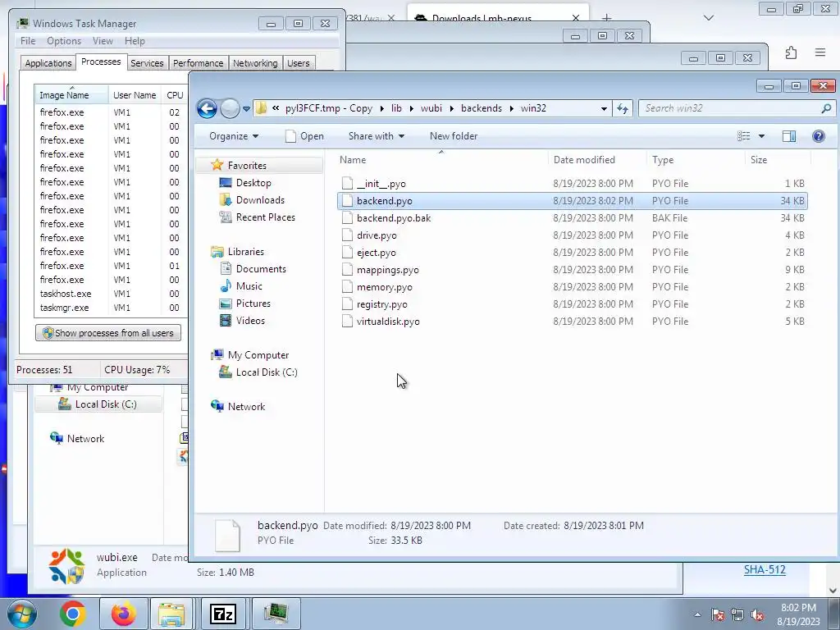Screen dimensions: 840x630
Task: Refresh the win32 folder view
Action: (x=622, y=108)
